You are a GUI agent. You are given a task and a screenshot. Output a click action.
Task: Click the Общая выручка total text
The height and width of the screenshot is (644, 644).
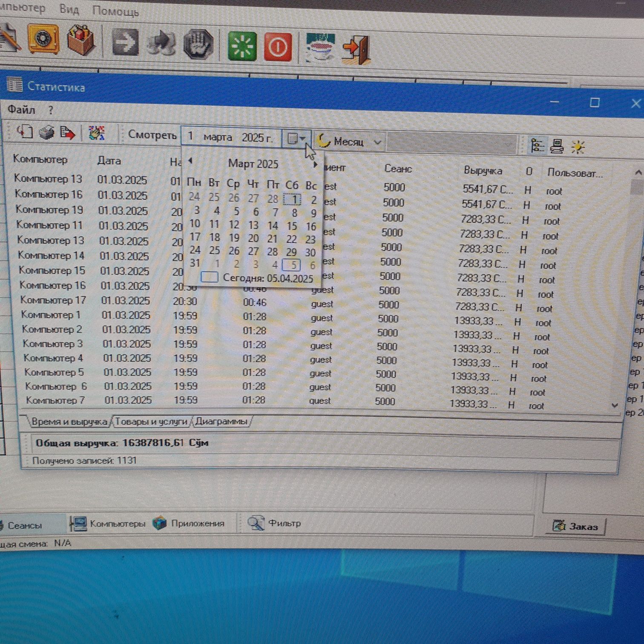[122, 443]
